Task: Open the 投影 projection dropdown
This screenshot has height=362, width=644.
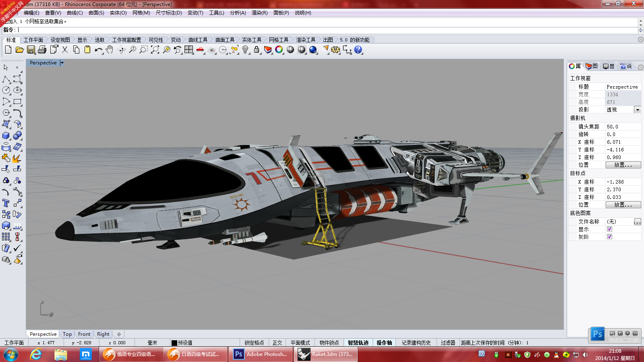Action: point(638,110)
